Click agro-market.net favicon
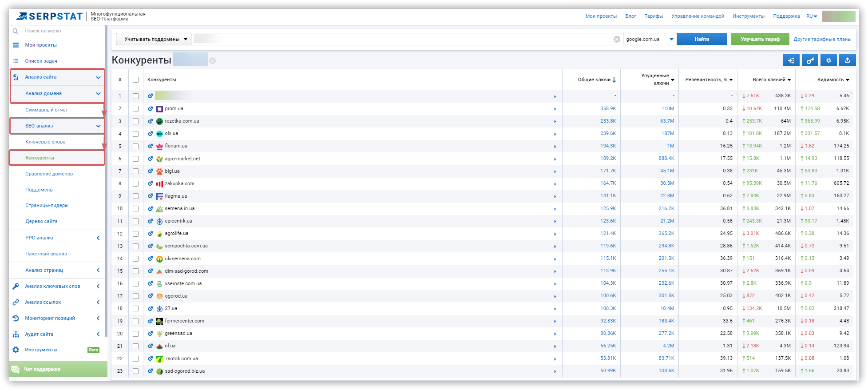The height and width of the screenshot is (390, 868). (x=159, y=159)
